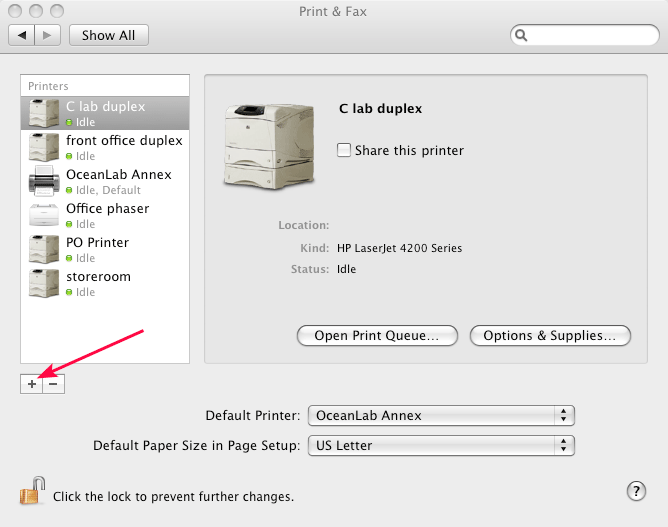Screen dimensions: 668x527
Task: Click the window zoom button
Action: point(57,11)
